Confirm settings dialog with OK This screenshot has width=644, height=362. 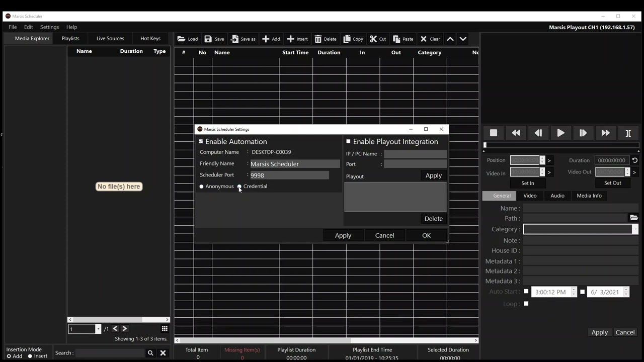pos(426,235)
